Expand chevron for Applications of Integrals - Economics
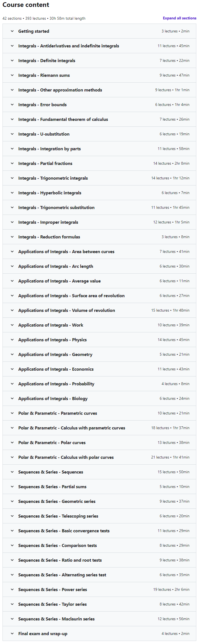The image size is (198, 644). [12, 369]
